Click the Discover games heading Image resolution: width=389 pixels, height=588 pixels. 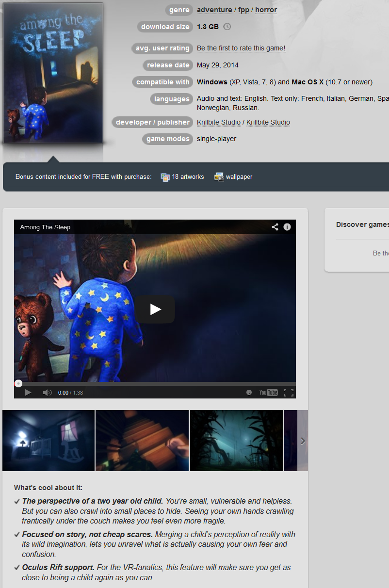[x=362, y=224]
